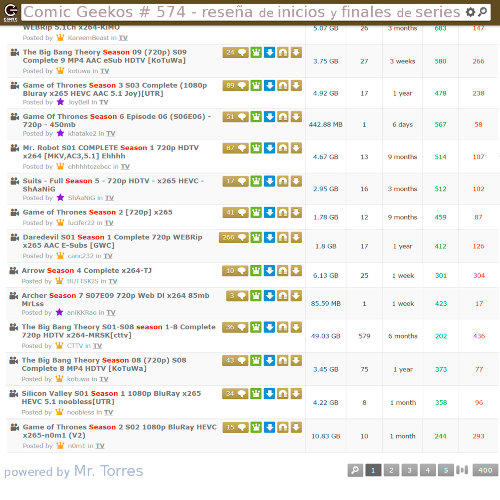Go to results page 3
Viewport: 500px width, 500px height.
coord(409,470)
